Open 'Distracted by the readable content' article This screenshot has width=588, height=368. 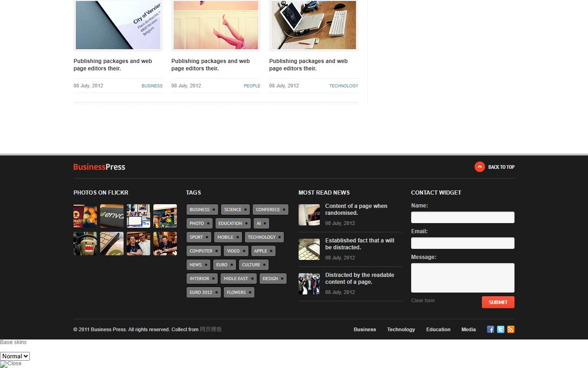[360, 278]
